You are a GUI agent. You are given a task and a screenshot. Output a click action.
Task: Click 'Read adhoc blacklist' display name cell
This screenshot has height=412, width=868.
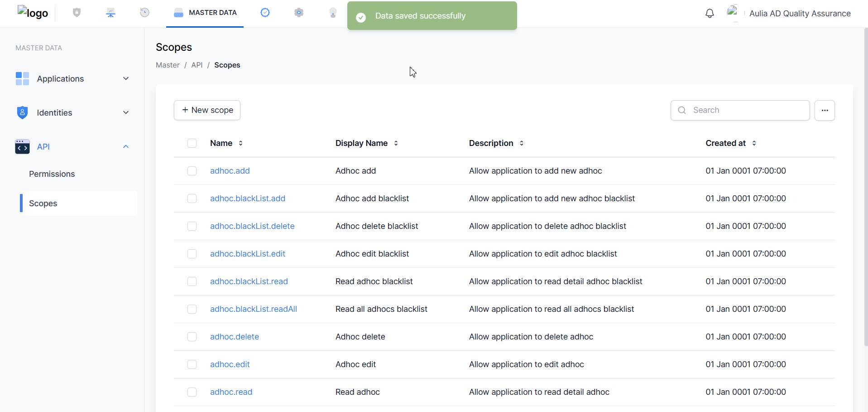click(x=374, y=281)
